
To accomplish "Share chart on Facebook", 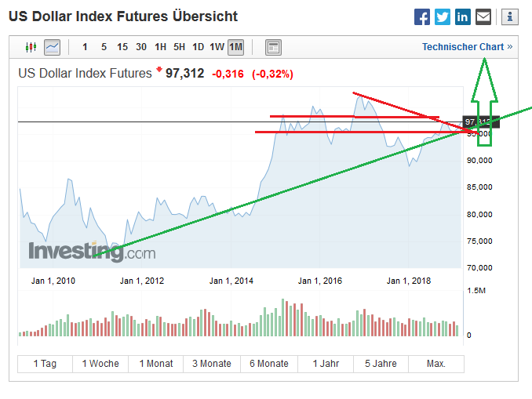I will [422, 16].
